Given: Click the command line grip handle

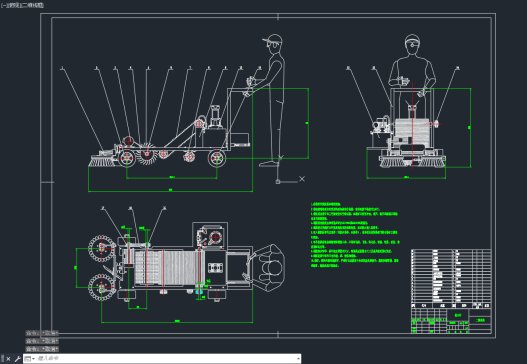Looking at the screenshot, I should pos(3,359).
